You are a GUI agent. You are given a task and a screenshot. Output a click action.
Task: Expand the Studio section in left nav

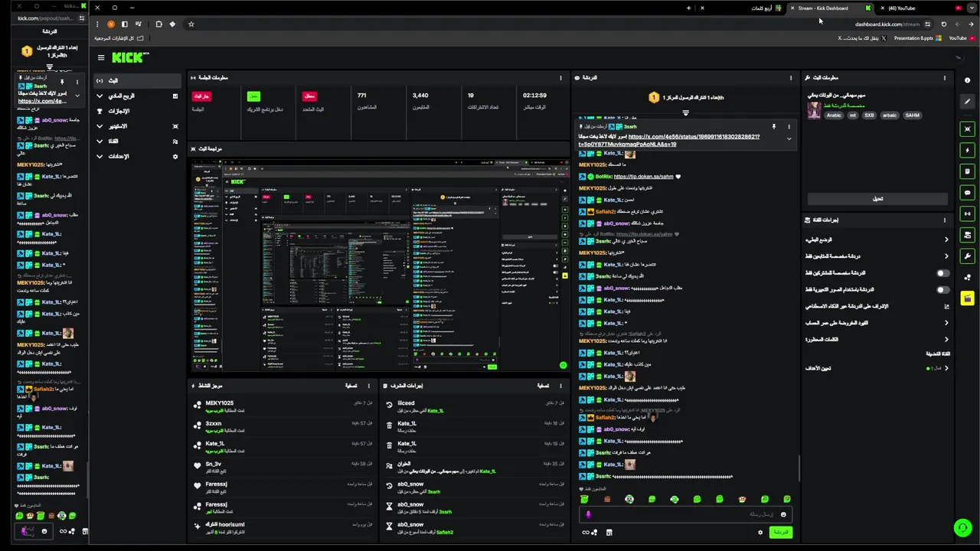137,126
